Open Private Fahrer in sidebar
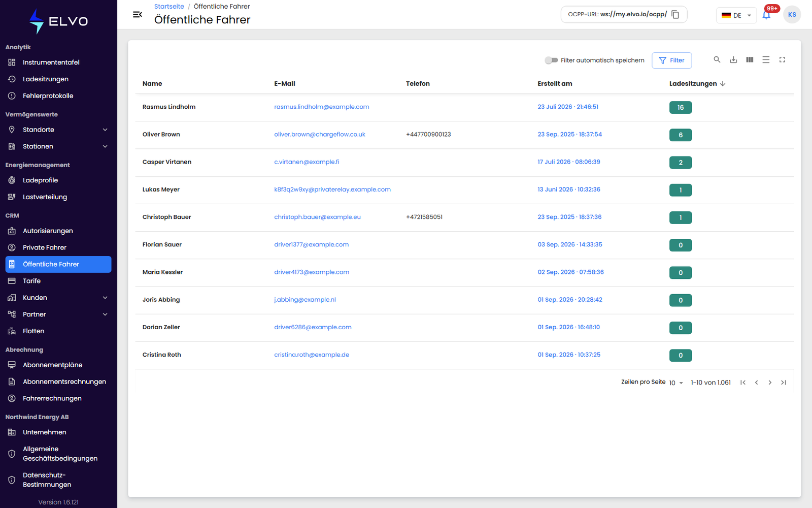 58,247
